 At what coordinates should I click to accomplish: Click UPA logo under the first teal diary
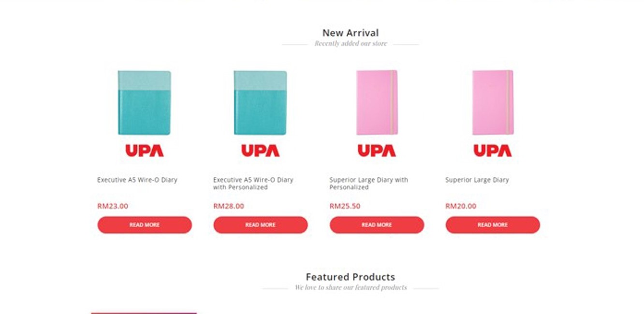coord(145,151)
